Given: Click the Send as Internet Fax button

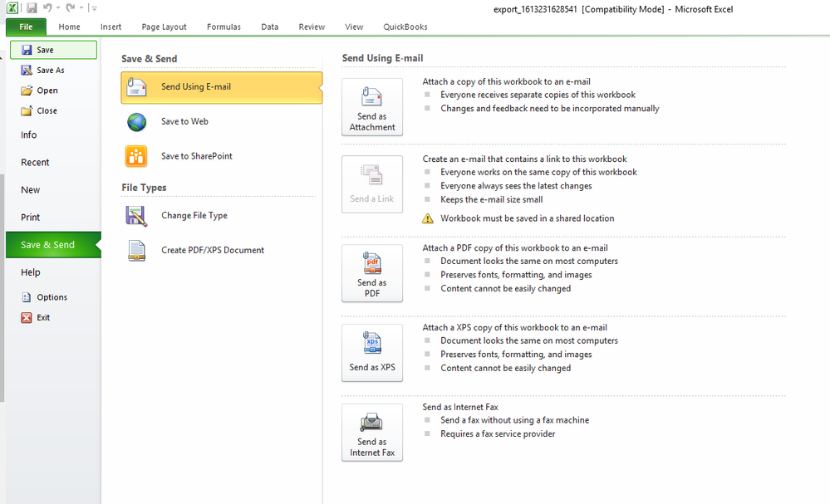Looking at the screenshot, I should pyautogui.click(x=372, y=433).
